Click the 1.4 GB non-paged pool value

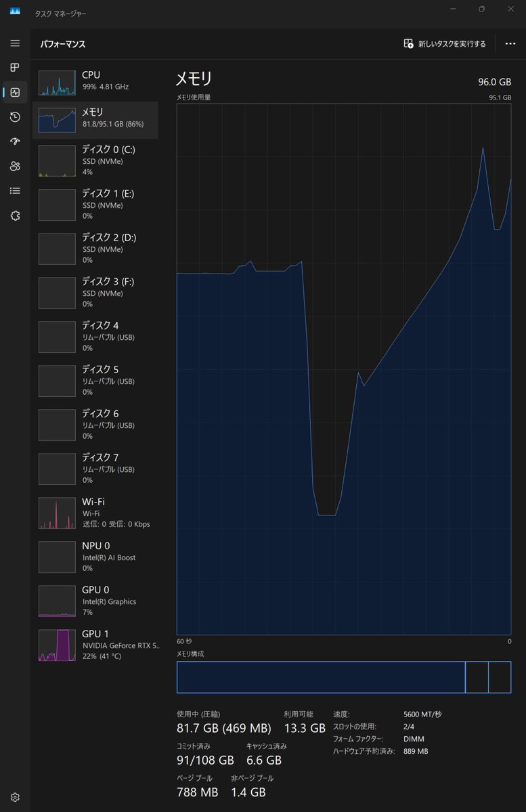(x=248, y=792)
